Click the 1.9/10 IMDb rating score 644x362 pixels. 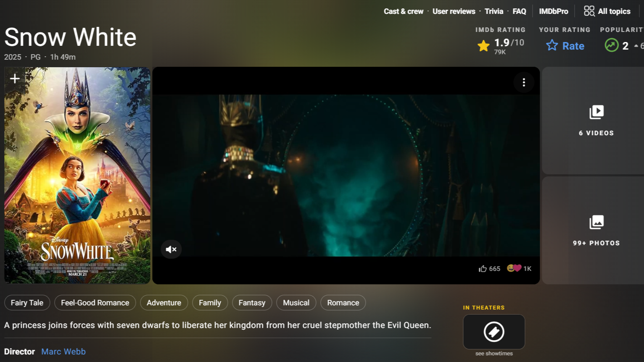click(509, 42)
